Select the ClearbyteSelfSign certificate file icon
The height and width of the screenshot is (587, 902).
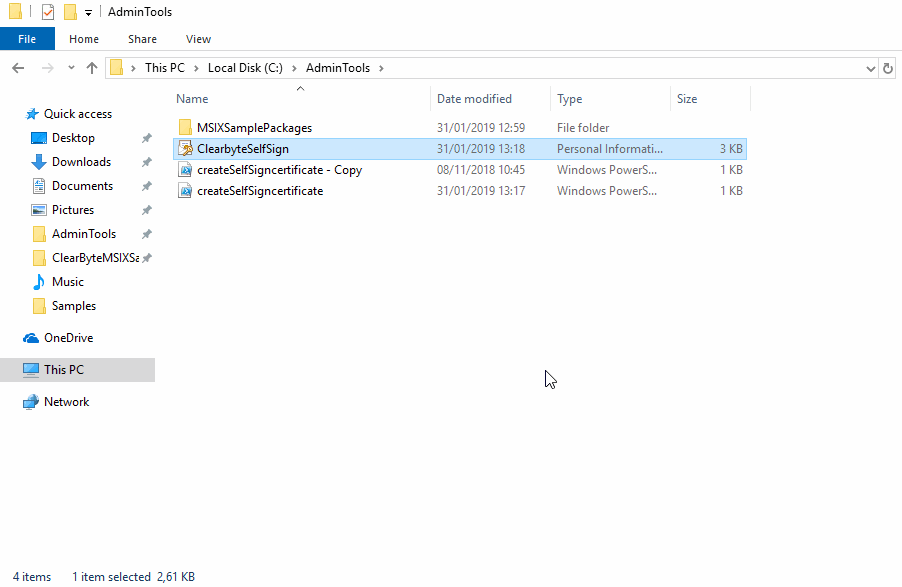[x=185, y=148]
